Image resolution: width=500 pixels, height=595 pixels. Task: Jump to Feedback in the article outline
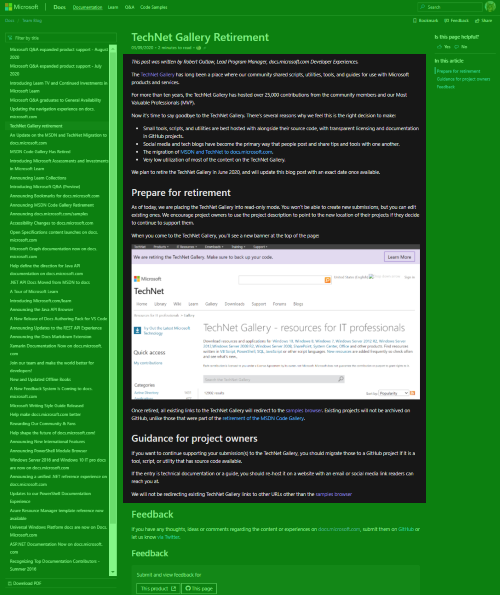(x=445, y=87)
